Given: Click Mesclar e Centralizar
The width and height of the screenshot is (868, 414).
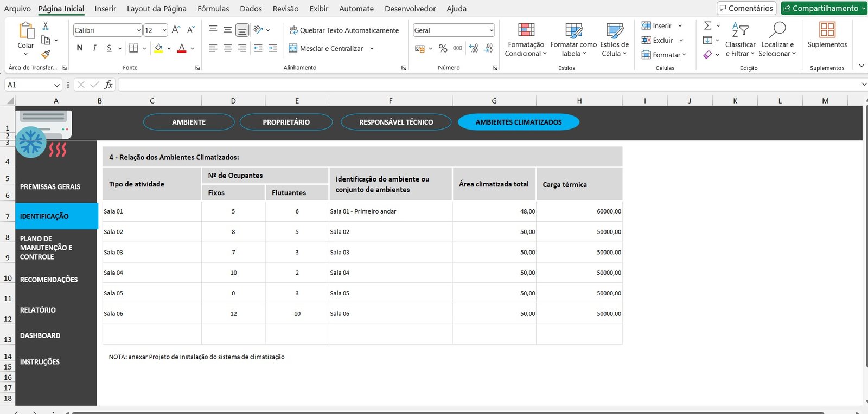Looking at the screenshot, I should [x=326, y=48].
